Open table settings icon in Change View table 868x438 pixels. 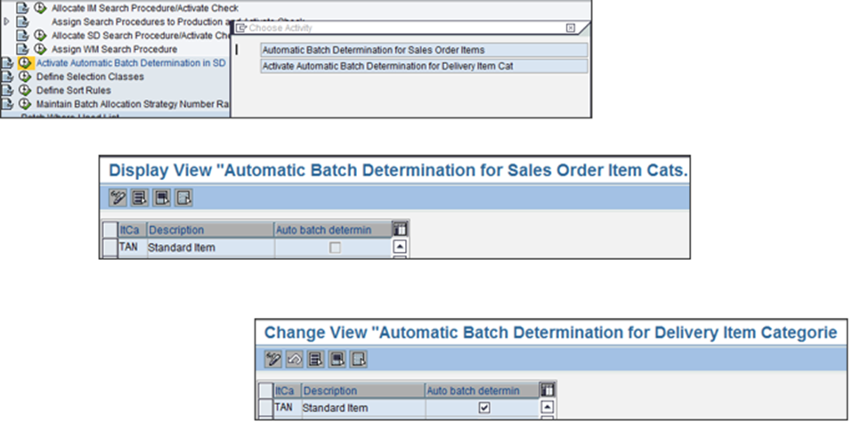pyautogui.click(x=547, y=390)
